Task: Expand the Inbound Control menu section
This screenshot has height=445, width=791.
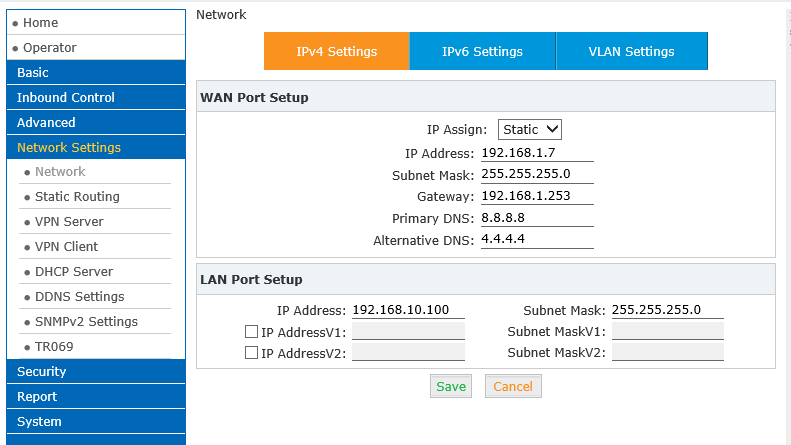Action: pyautogui.click(x=96, y=97)
